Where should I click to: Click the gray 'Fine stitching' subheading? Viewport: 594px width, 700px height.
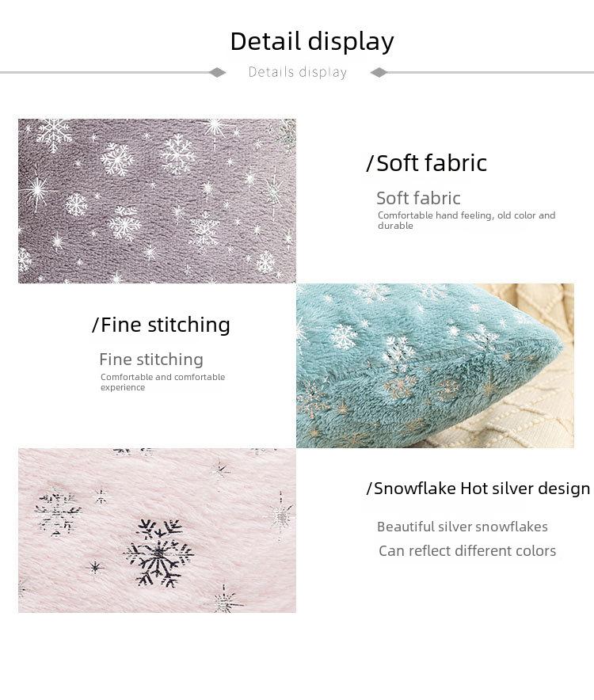click(151, 360)
